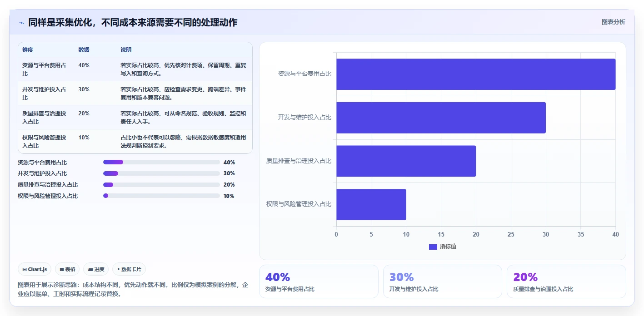Click the x-axis tick label 15
Image resolution: width=644 pixels, height=316 pixels.
pyautogui.click(x=441, y=235)
